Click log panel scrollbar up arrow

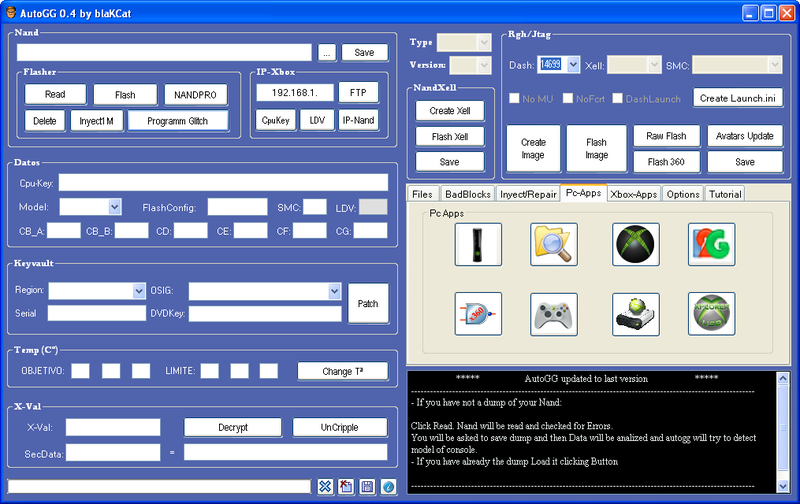783,378
